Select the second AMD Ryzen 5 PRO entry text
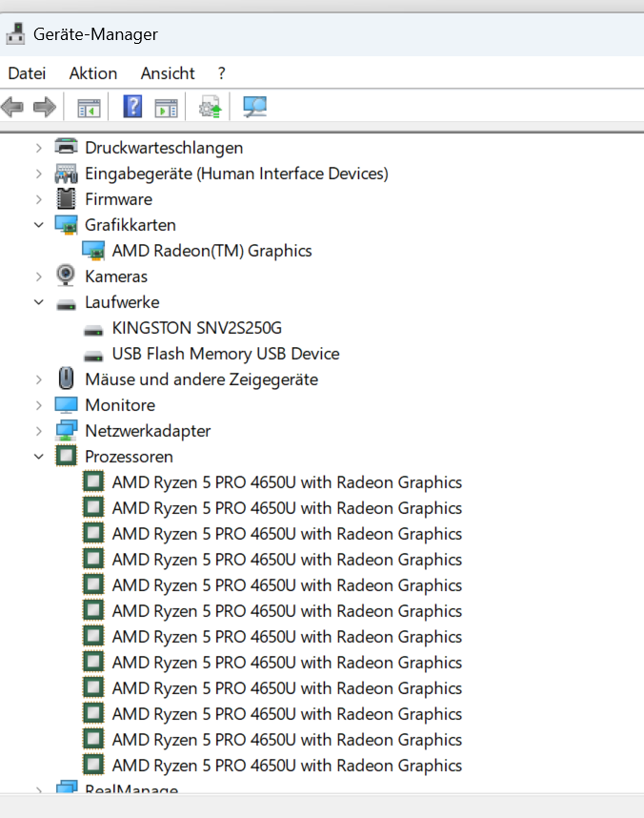Viewport: 644px width, 818px height. [287, 508]
